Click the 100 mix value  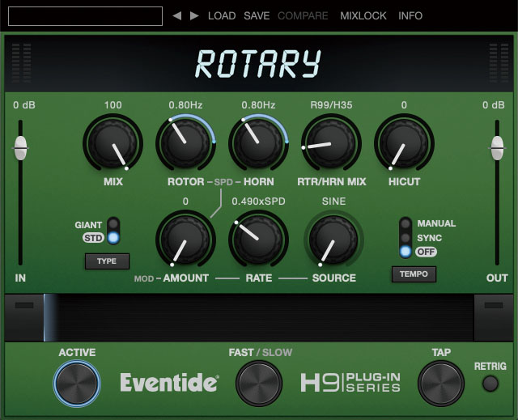click(x=113, y=105)
